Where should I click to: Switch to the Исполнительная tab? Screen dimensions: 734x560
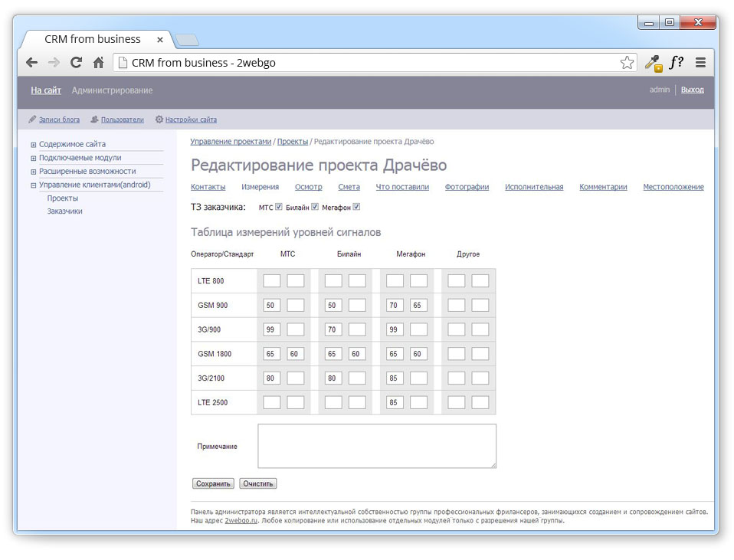(534, 187)
